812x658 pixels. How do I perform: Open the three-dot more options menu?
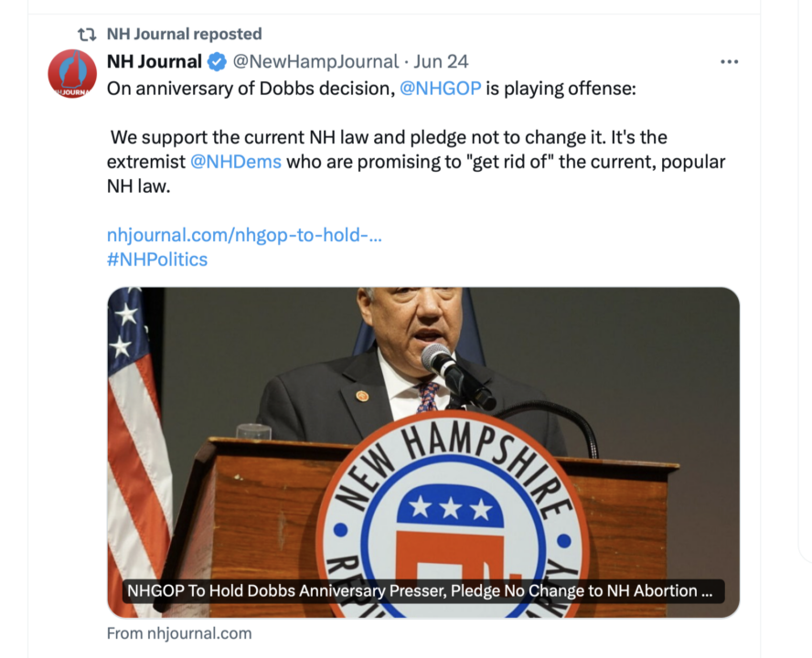pyautogui.click(x=729, y=62)
